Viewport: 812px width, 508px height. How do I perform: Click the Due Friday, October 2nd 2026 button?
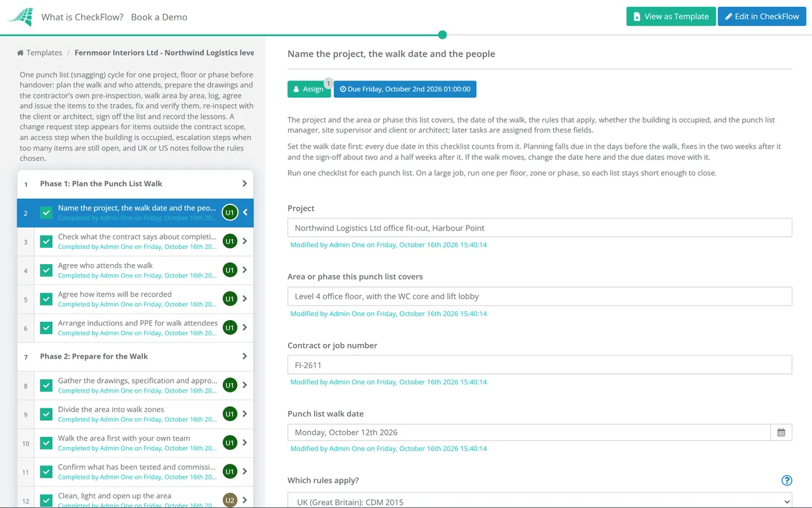tap(405, 89)
